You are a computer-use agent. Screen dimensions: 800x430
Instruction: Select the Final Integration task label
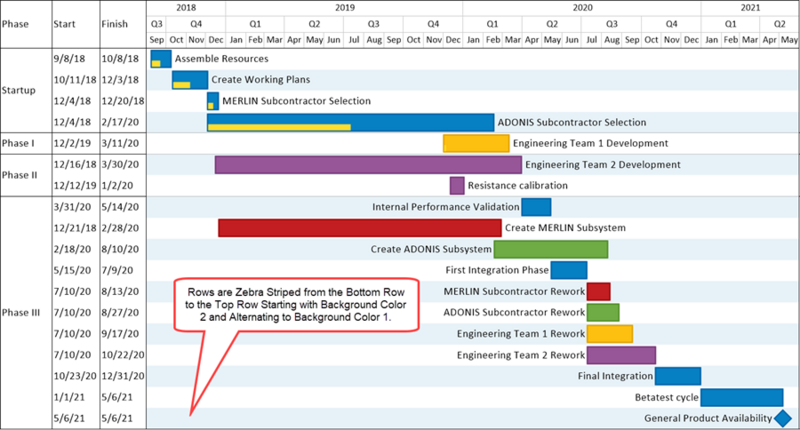615,376
